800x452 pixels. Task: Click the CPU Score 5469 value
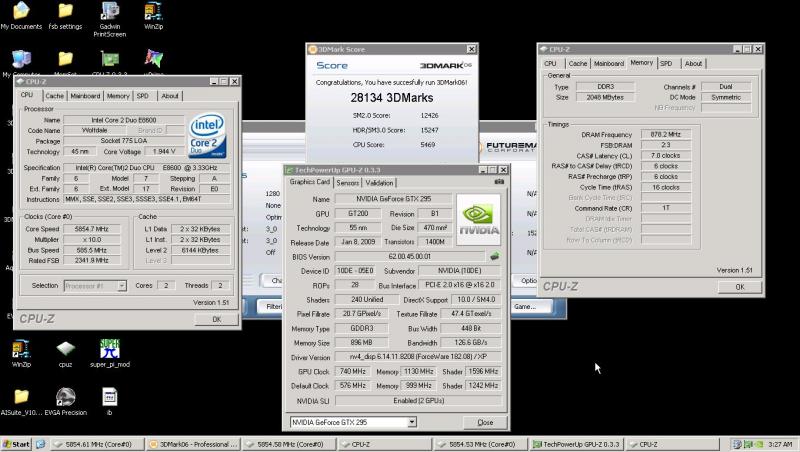[428, 145]
